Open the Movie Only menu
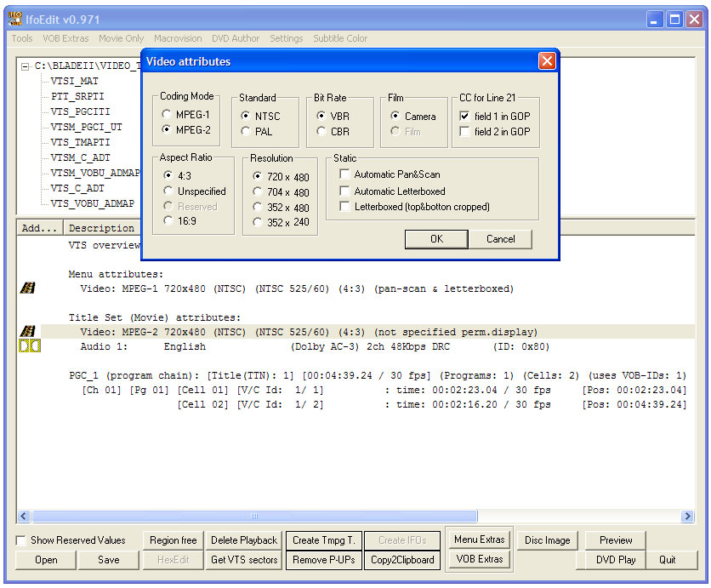The image size is (711, 588). [x=121, y=38]
